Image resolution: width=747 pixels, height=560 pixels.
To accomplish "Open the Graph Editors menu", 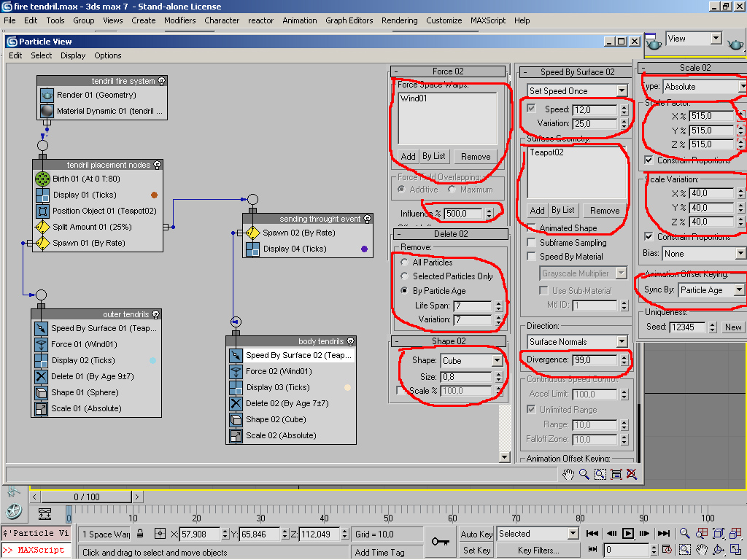I will [x=349, y=20].
